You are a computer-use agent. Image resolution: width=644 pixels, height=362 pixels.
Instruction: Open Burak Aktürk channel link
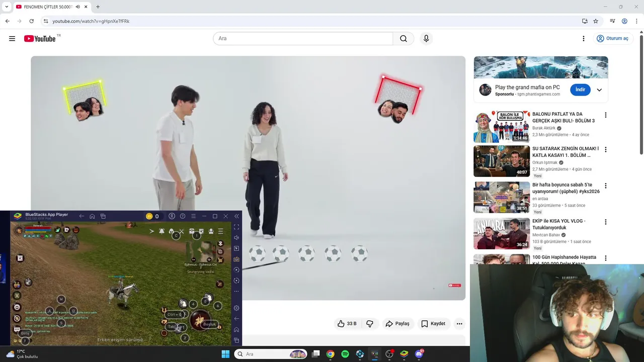coord(544,128)
